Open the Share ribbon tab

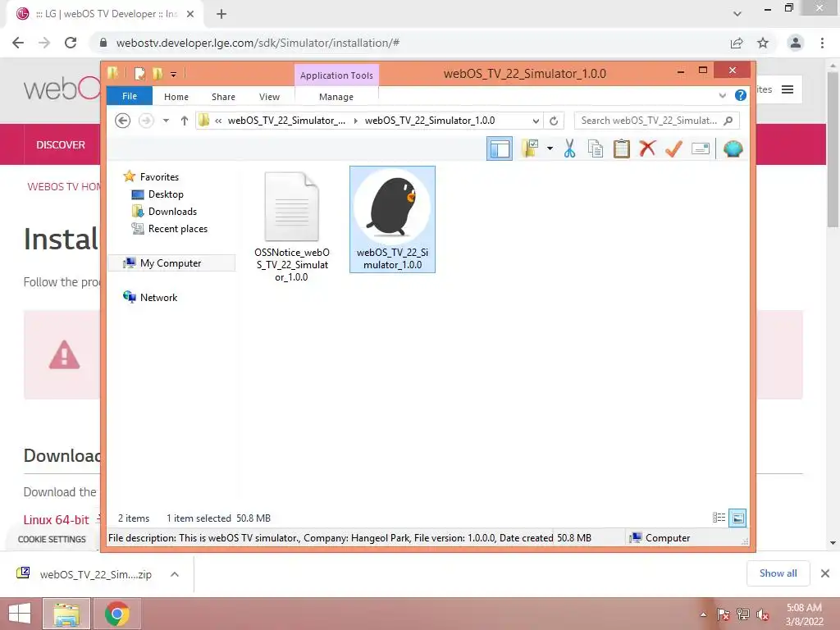click(x=223, y=97)
